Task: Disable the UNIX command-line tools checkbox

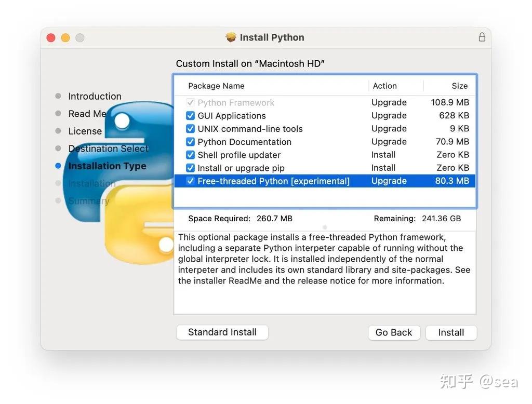Action: tap(191, 128)
